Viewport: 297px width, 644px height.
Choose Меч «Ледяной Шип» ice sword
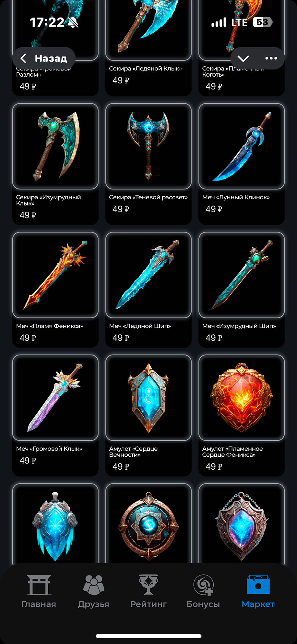click(148, 275)
